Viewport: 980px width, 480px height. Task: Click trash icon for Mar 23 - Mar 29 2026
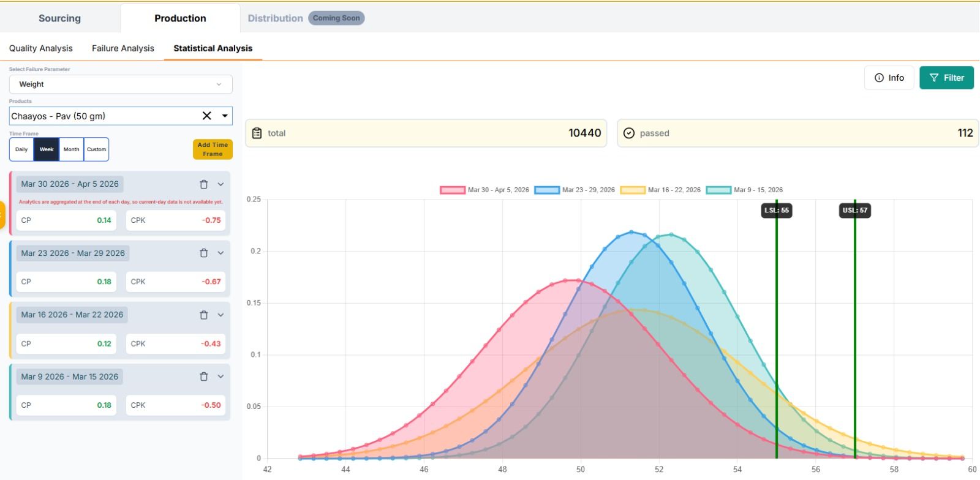(x=204, y=253)
